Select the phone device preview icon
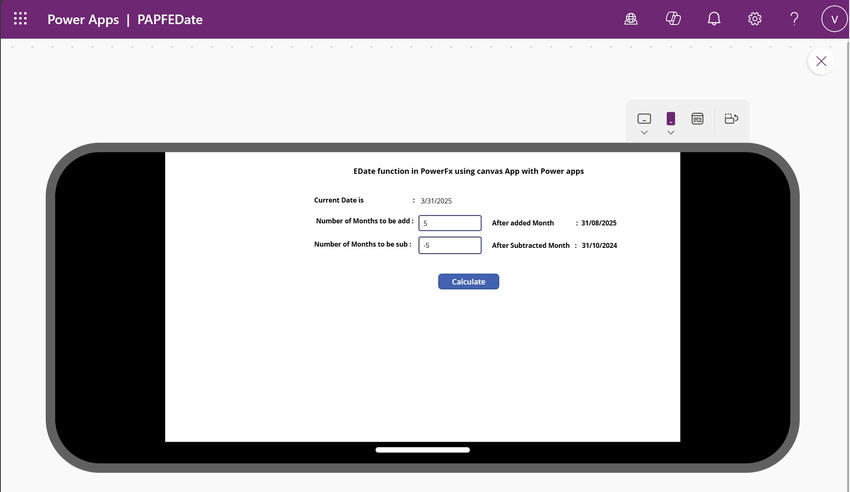 point(671,118)
